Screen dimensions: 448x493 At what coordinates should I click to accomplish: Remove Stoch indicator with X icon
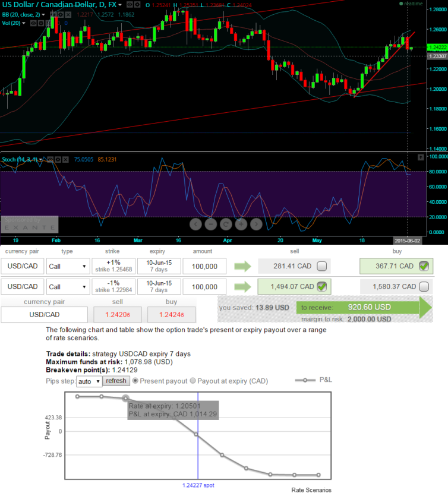point(65,159)
